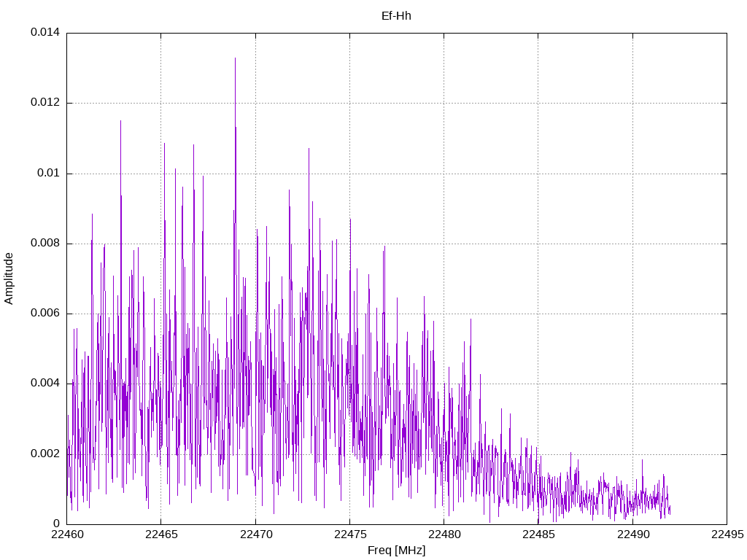This screenshot has height=560, width=747.
Task: Click y-axis tick label 0.01
Action: [49, 173]
